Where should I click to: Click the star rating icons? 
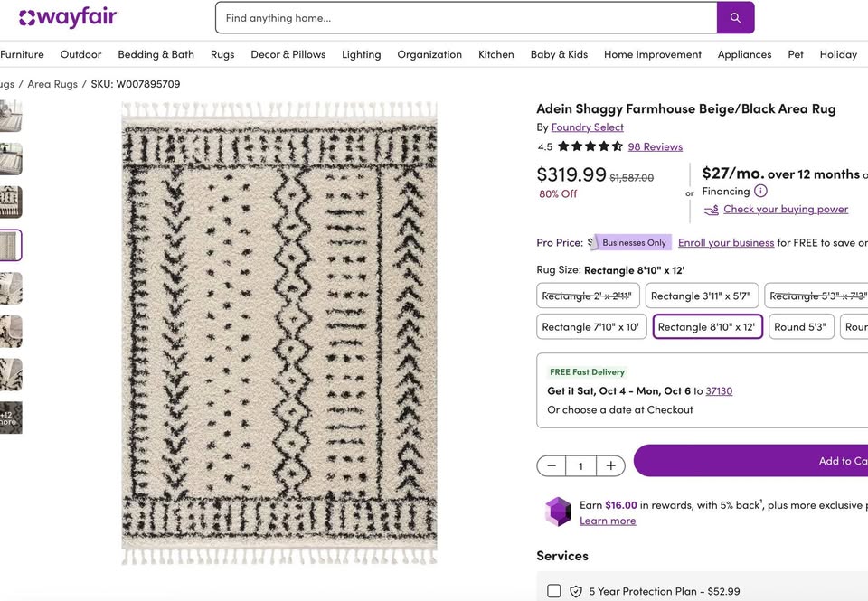point(590,146)
